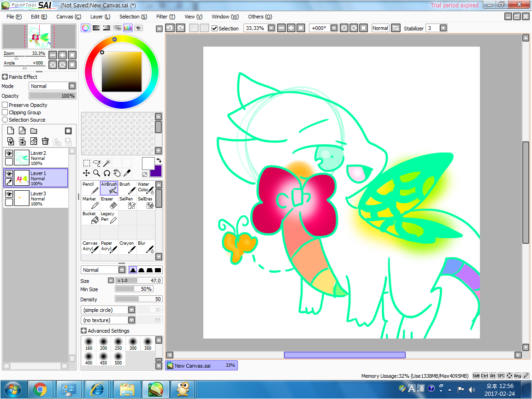
Task: Expand the Paints Effect section
Action: point(5,77)
